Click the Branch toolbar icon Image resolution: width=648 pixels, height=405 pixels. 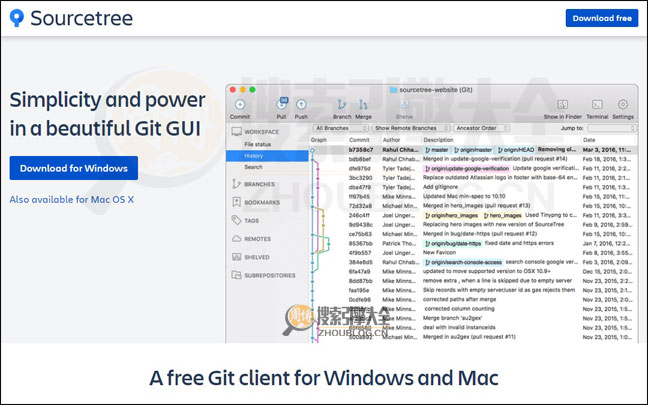[342, 104]
